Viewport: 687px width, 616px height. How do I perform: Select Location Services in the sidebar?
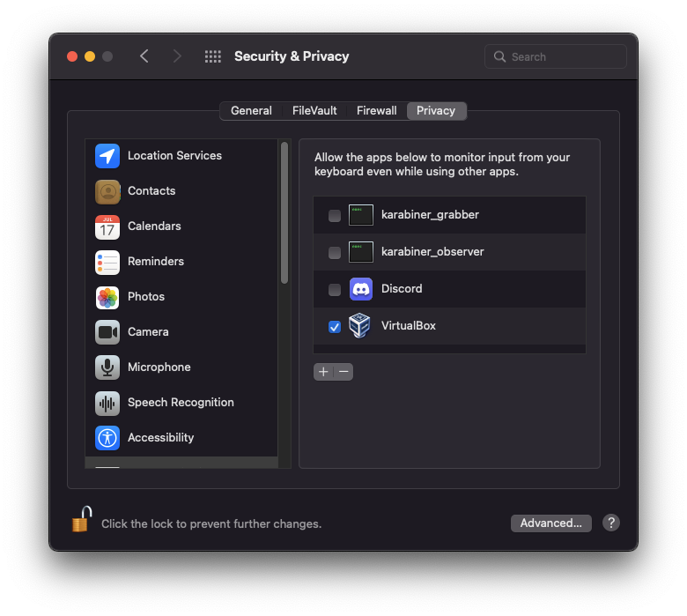pyautogui.click(x=174, y=156)
